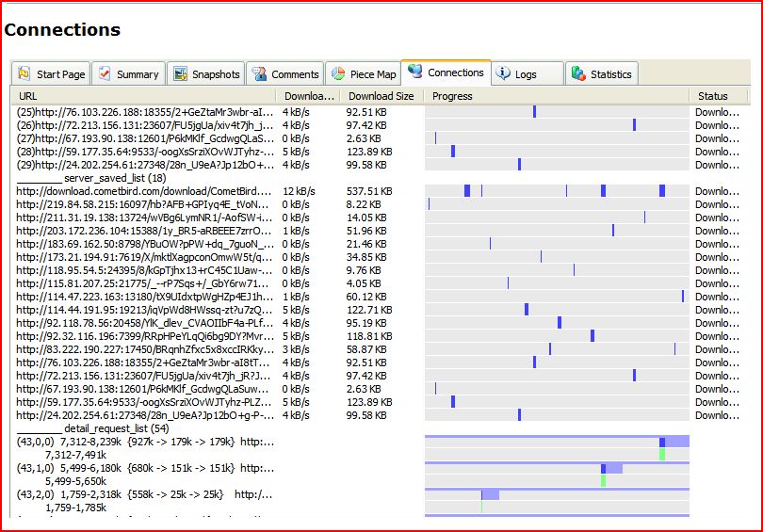Image resolution: width=763 pixels, height=532 pixels.
Task: Open the Comments tab
Action: pyautogui.click(x=284, y=73)
